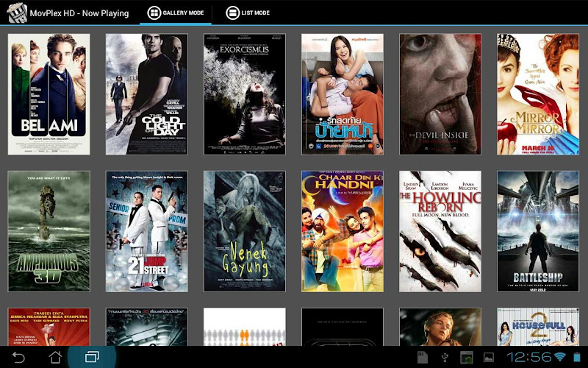Switch to Gallery Mode tab
This screenshot has width=588, height=368.
click(x=176, y=13)
